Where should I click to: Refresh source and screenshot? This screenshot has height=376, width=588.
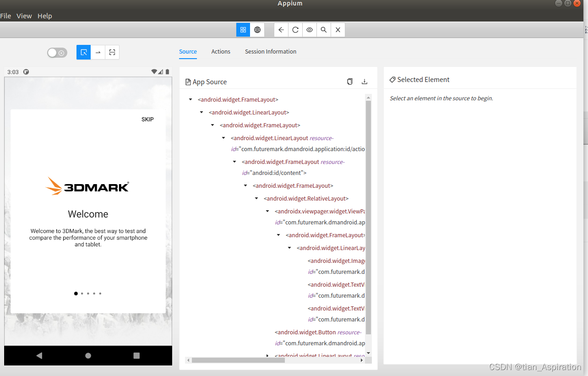(295, 30)
